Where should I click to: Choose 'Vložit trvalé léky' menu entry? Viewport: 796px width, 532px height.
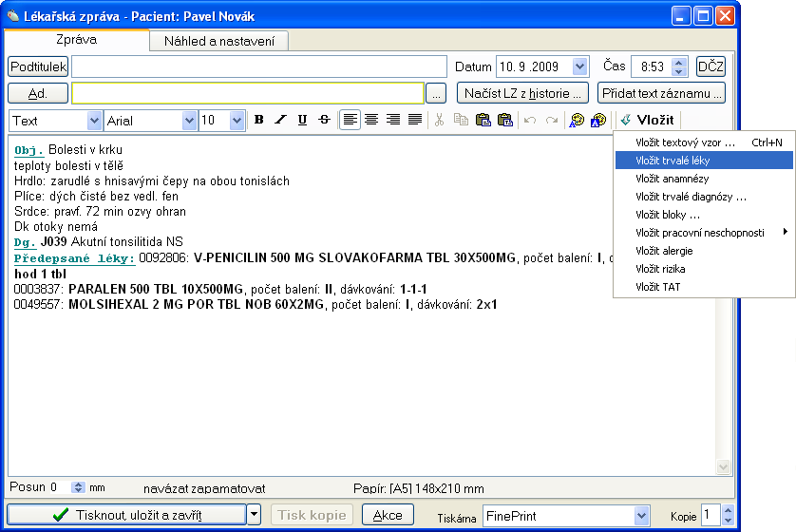click(672, 161)
